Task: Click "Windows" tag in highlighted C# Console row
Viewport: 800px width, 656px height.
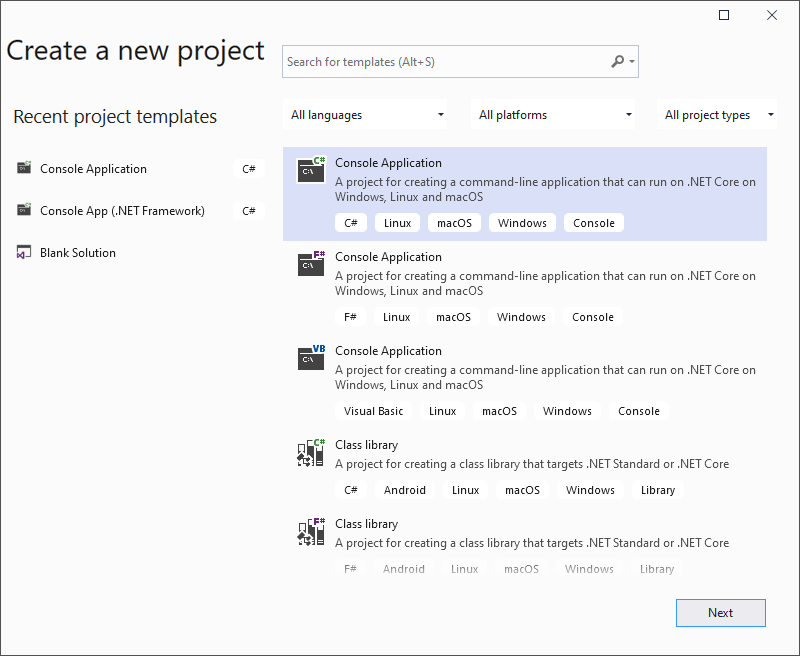Action: [522, 223]
